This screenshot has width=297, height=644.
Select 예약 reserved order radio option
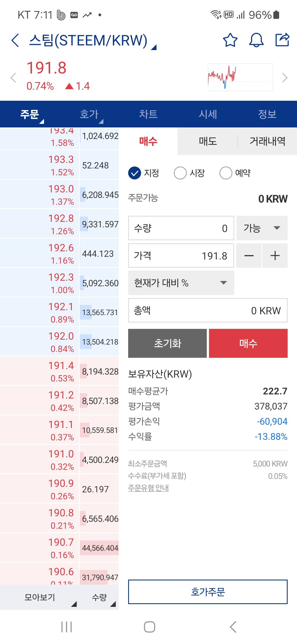(235, 173)
